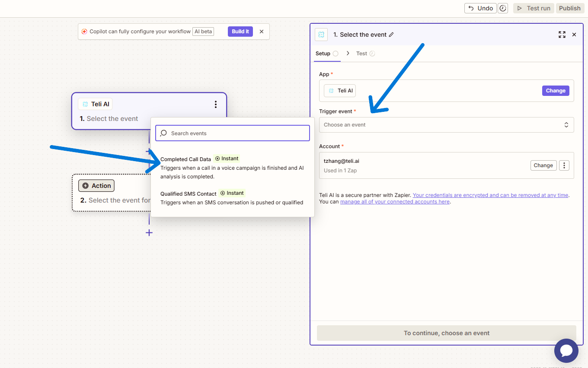Click Instant badge beside Completed Call Data
This screenshot has height=368, width=588.
(x=227, y=159)
